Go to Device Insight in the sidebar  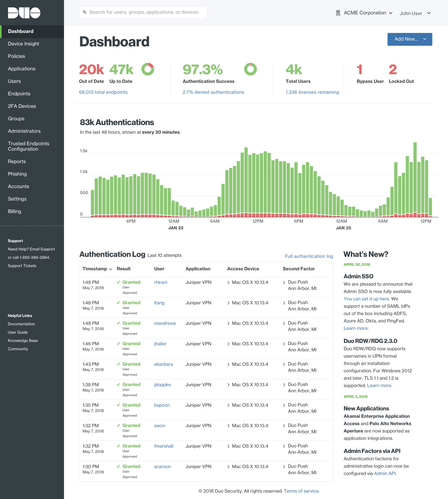click(23, 44)
